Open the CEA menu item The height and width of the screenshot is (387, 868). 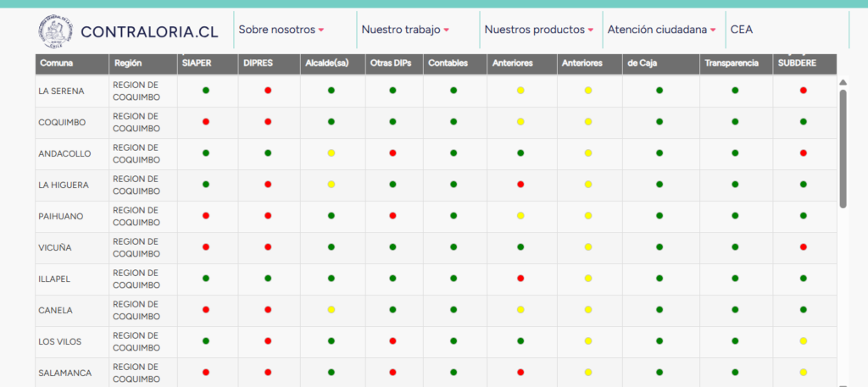[x=741, y=30]
